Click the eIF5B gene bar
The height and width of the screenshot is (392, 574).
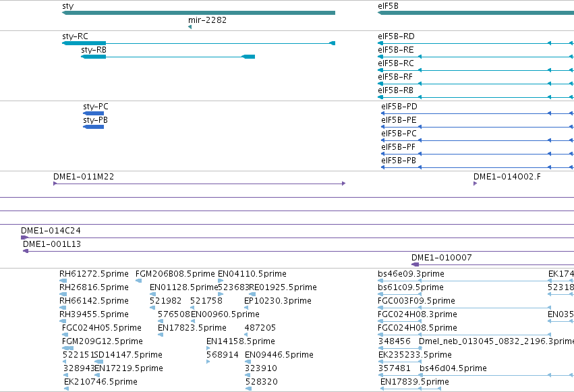point(476,13)
